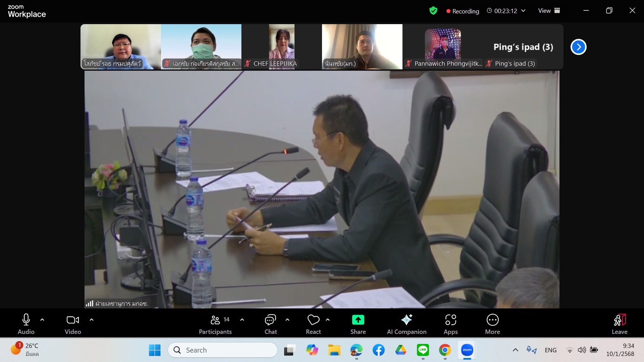Open the React emoji picker

[313, 324]
